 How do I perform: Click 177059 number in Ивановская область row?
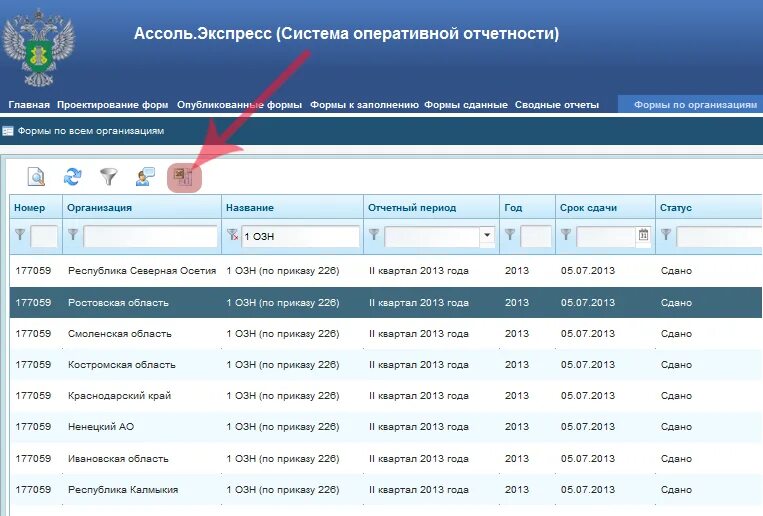[x=33, y=459]
